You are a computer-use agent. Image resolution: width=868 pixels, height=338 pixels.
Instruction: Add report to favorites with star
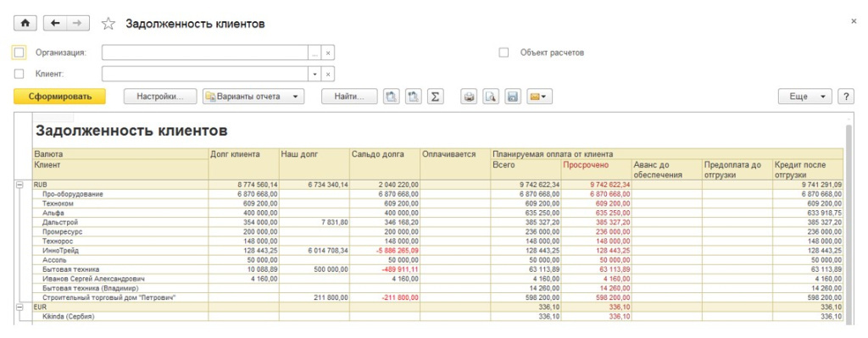click(x=108, y=24)
